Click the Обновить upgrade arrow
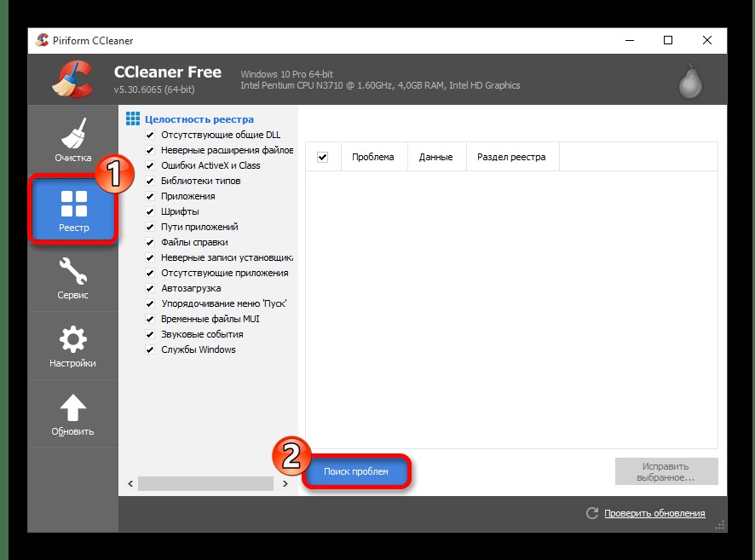This screenshot has height=560, width=755. point(72,414)
